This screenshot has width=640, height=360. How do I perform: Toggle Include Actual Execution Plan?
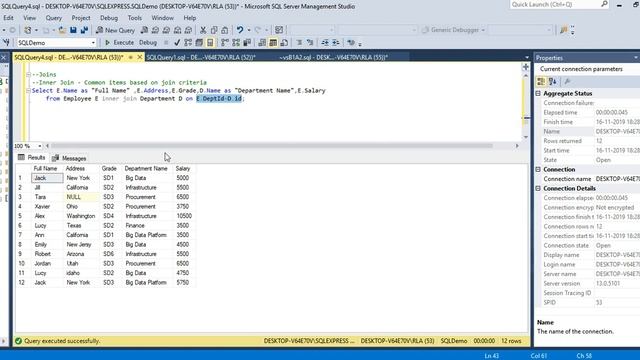point(224,42)
